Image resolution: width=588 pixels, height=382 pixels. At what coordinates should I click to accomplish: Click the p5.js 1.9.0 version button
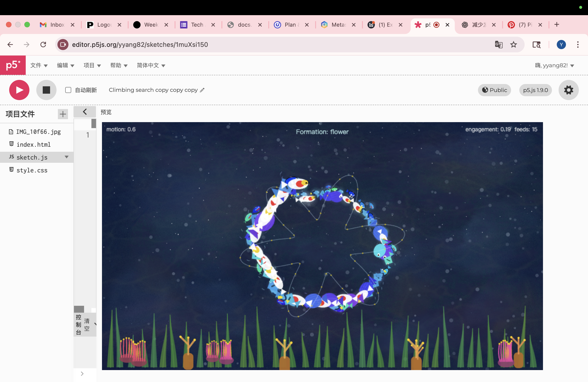[535, 90]
